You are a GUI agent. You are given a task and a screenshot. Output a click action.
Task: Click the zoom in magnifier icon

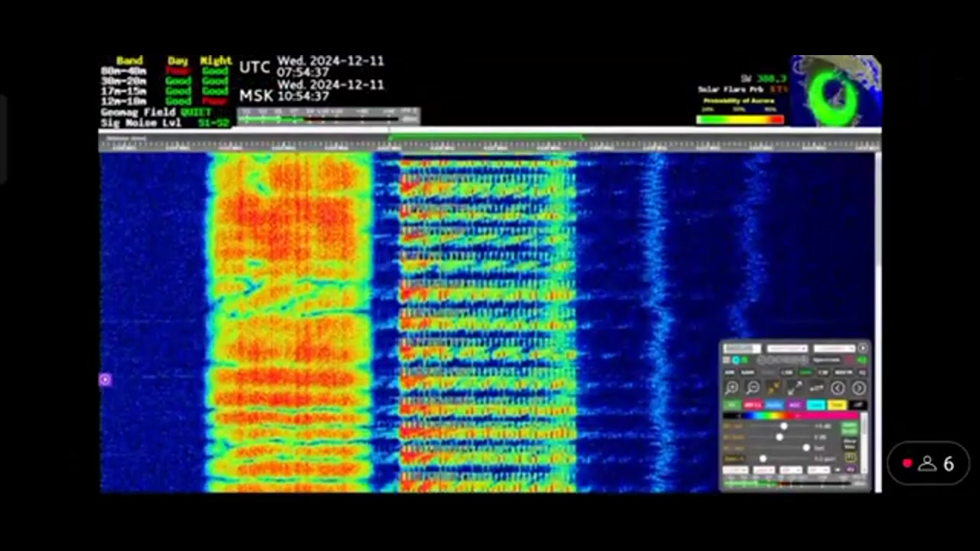(732, 388)
